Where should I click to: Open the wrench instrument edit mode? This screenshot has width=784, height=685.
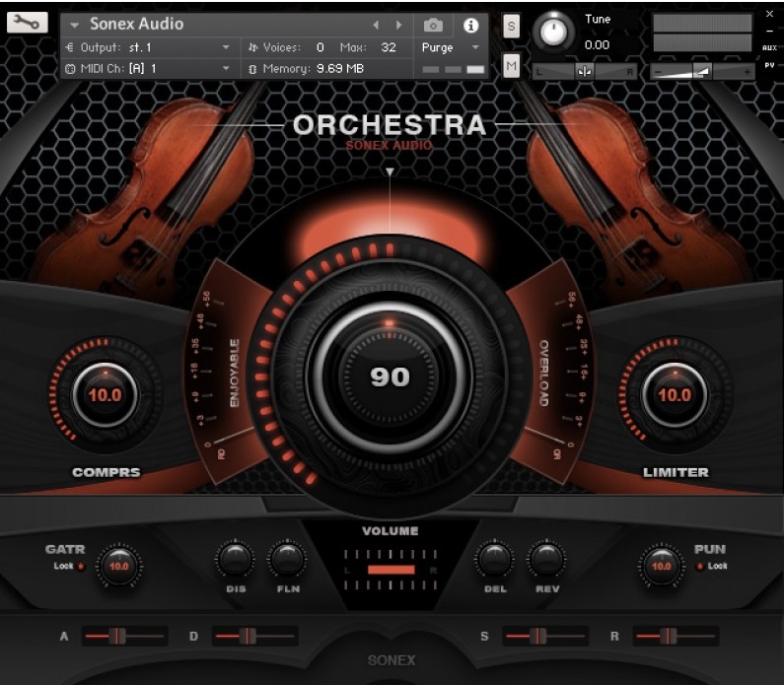tap(27, 22)
